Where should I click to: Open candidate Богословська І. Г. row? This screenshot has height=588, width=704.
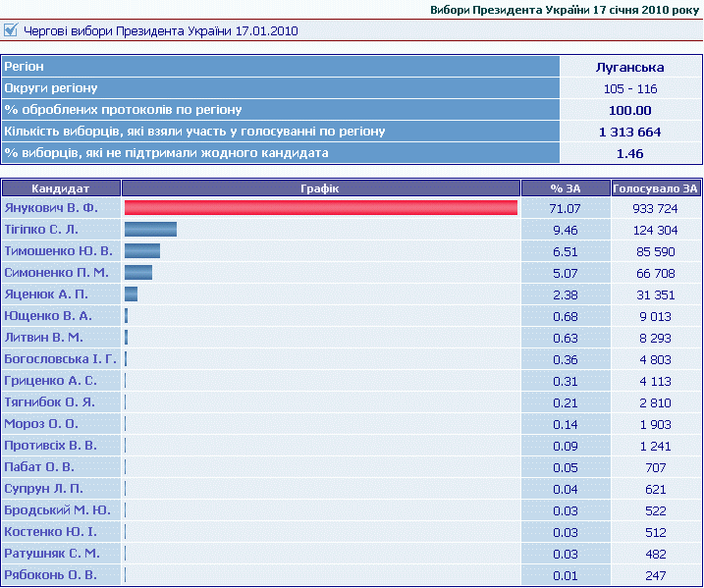click(60, 359)
